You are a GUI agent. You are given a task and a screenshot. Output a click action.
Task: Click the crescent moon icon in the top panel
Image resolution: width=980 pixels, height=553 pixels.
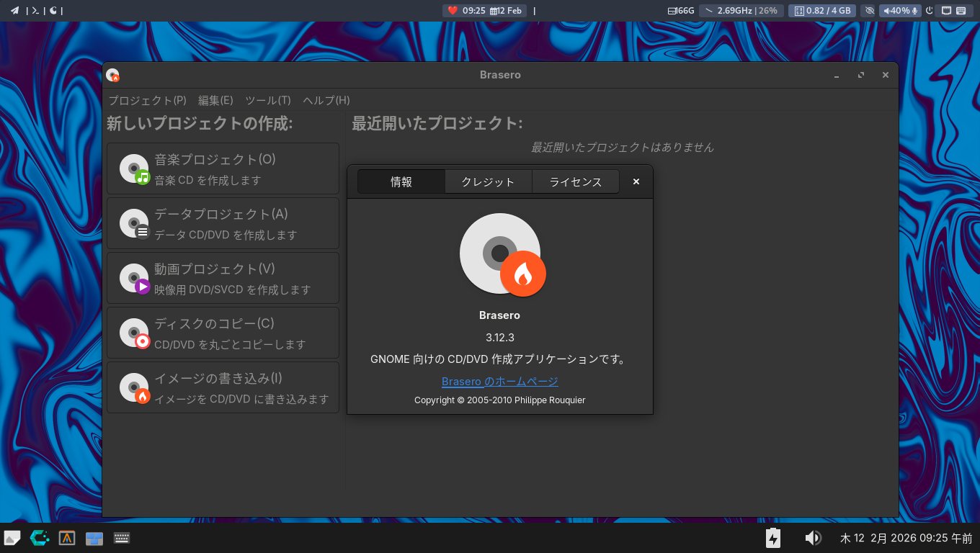[x=53, y=11]
